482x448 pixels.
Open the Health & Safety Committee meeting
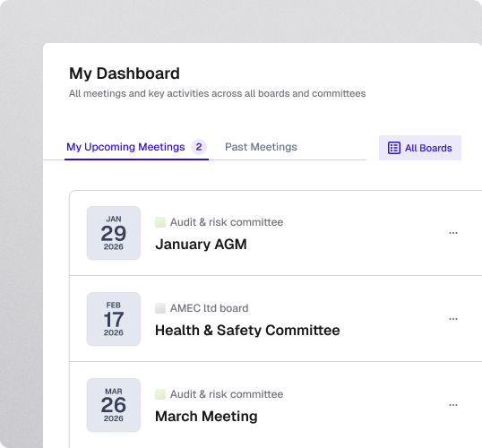coord(247,331)
